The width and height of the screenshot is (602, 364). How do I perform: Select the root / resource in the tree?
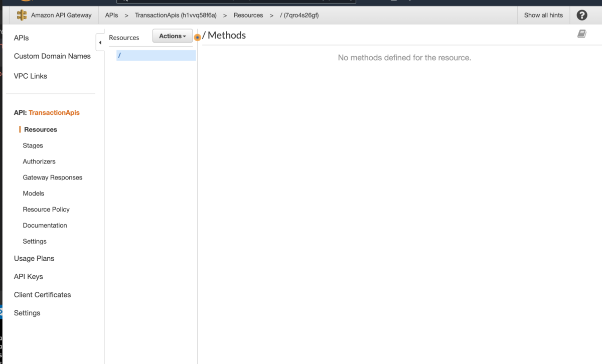coord(156,56)
